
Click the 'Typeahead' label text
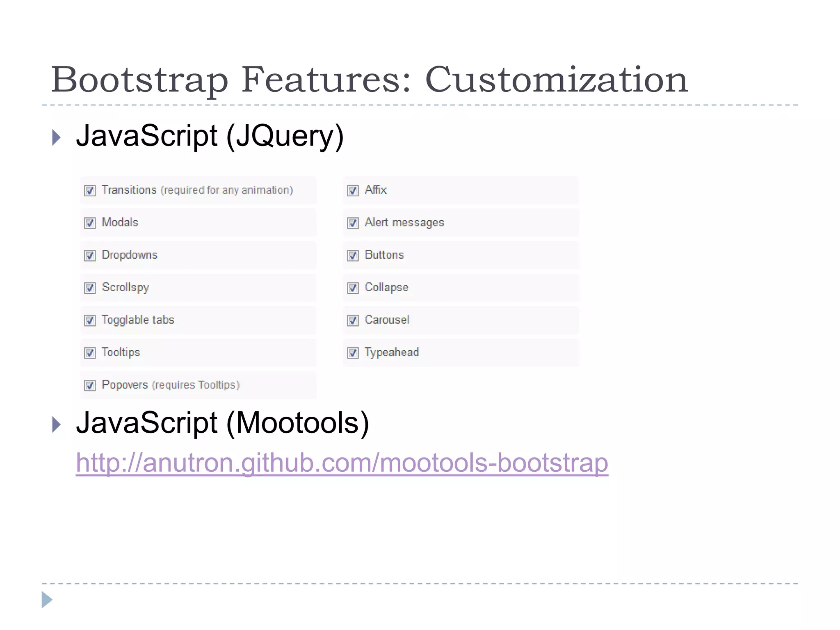tap(392, 353)
